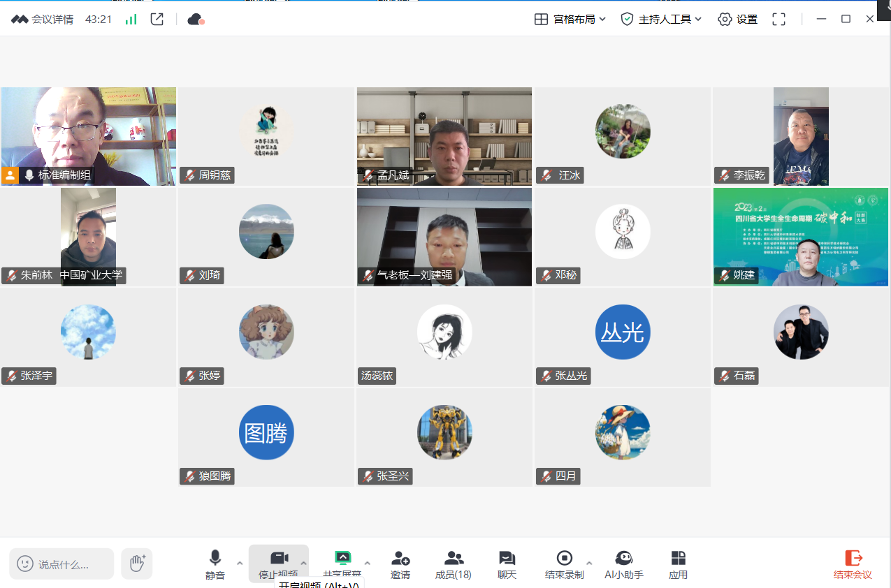
Task: Click the raise hand icon
Action: (137, 564)
